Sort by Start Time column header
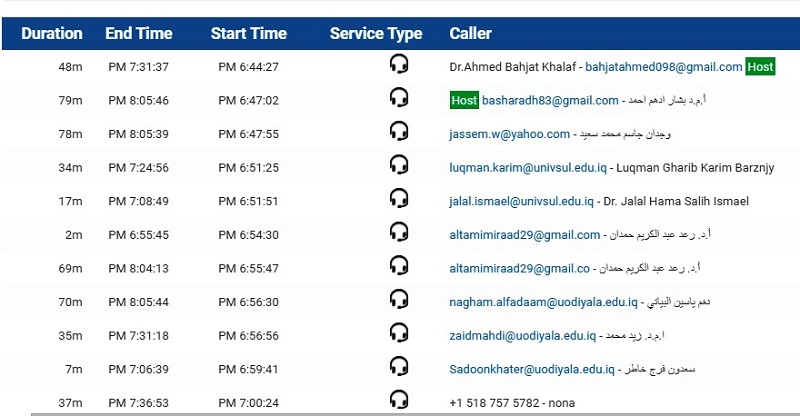 [x=249, y=34]
